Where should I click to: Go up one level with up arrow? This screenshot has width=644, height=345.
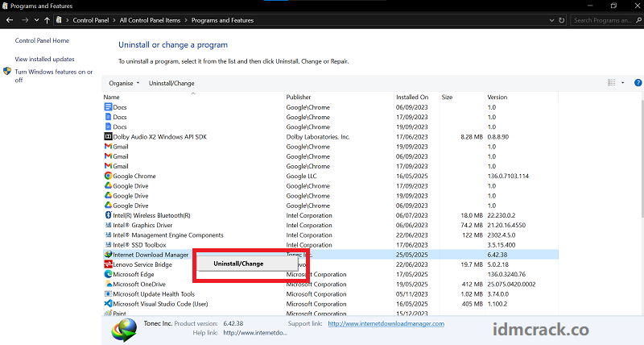pyautogui.click(x=47, y=20)
